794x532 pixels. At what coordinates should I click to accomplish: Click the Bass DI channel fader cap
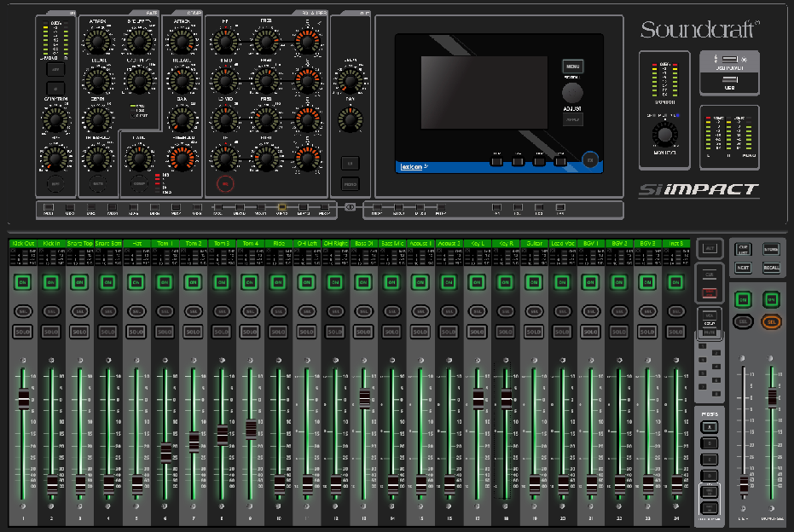[365, 398]
